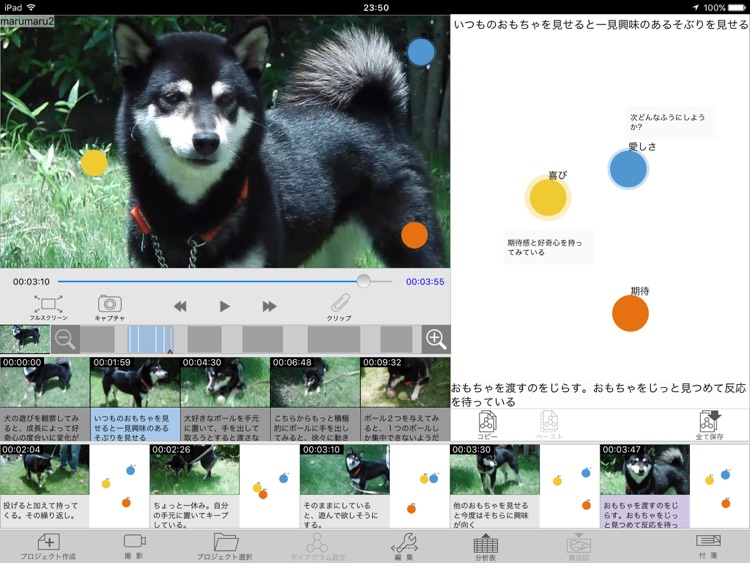Select the blue 愛しさ circle in the diagram

click(x=628, y=169)
